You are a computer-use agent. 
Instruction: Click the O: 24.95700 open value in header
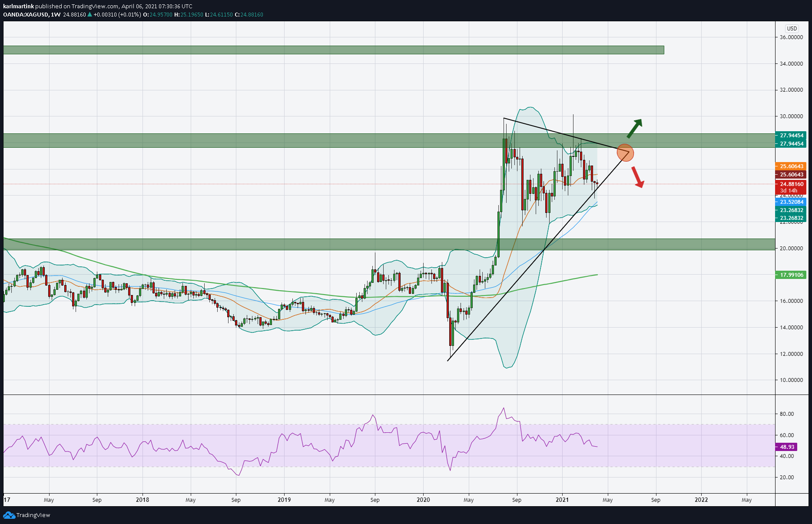159,14
